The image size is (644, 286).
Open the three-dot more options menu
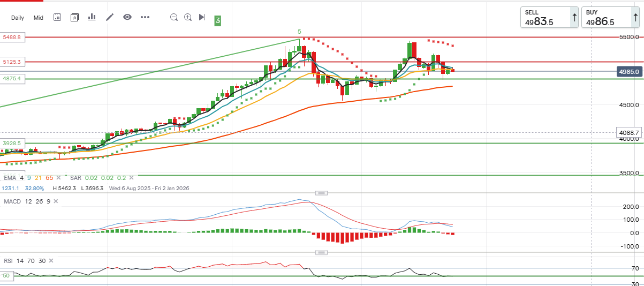[x=145, y=17]
